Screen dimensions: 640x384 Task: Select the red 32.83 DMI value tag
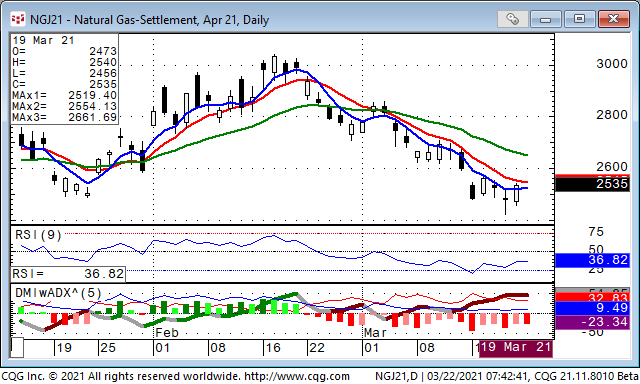pyautogui.click(x=592, y=297)
